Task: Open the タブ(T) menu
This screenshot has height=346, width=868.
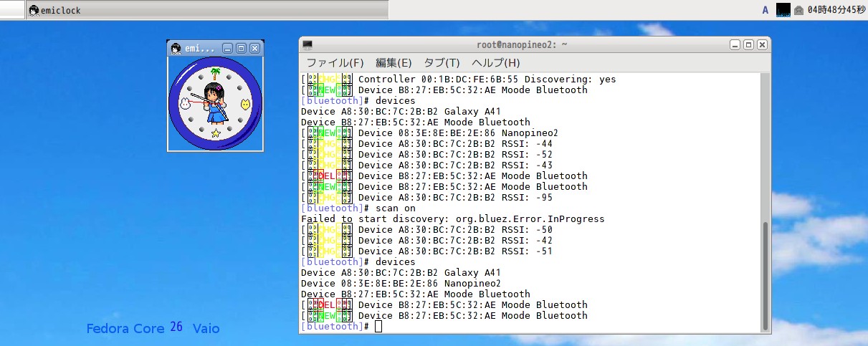Action: pyautogui.click(x=442, y=62)
